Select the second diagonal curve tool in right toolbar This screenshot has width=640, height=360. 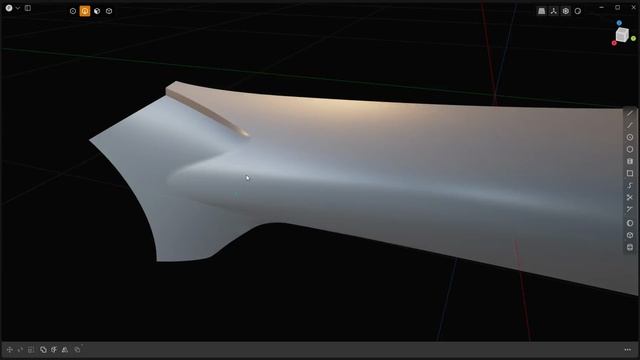(630, 125)
